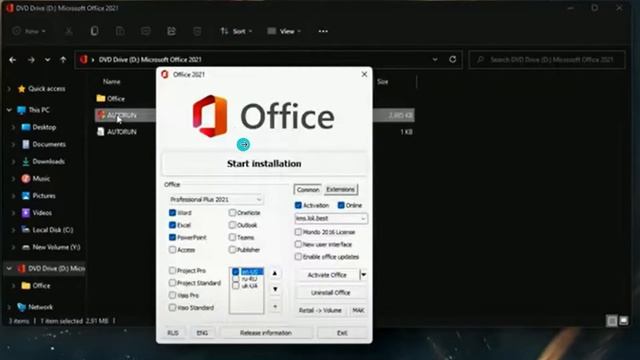Open Desktop in the navigation pane

44,127
